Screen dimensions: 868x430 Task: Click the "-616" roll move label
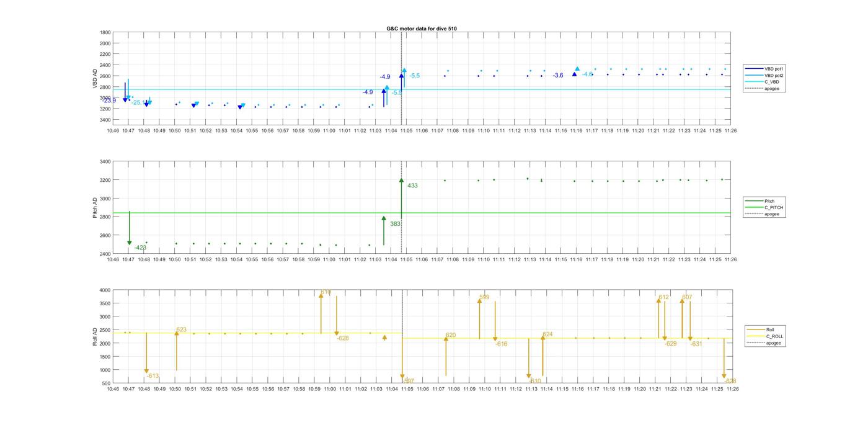tap(501, 344)
